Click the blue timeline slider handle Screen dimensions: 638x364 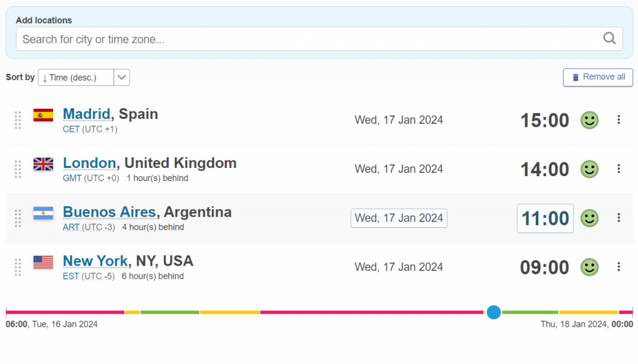tap(493, 312)
